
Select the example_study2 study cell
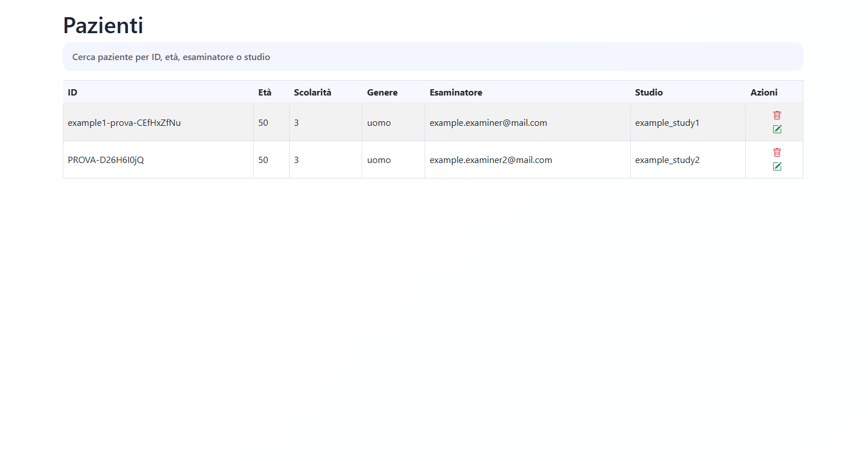(667, 160)
